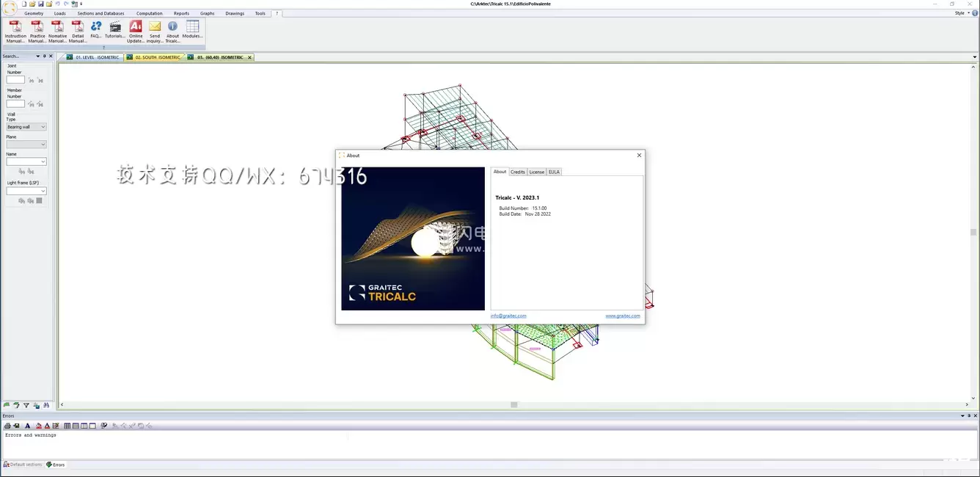Open the Plane dropdown
The image size is (980, 477).
pos(26,145)
